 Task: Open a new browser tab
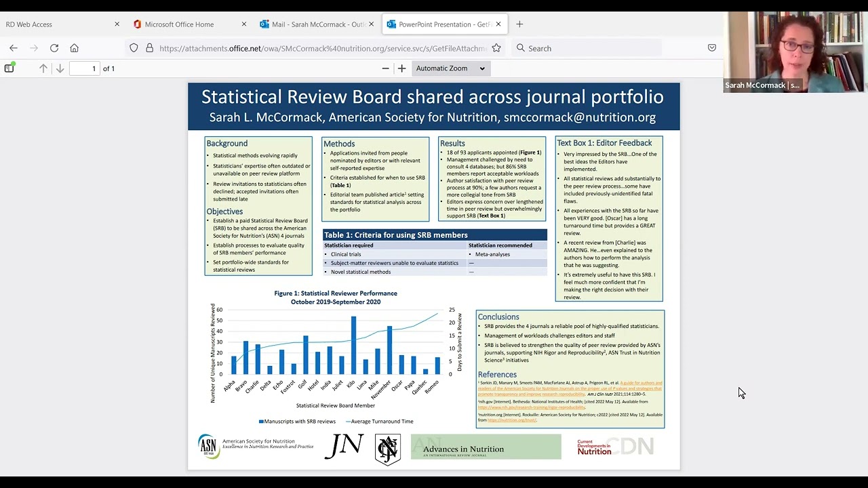pyautogui.click(x=519, y=24)
